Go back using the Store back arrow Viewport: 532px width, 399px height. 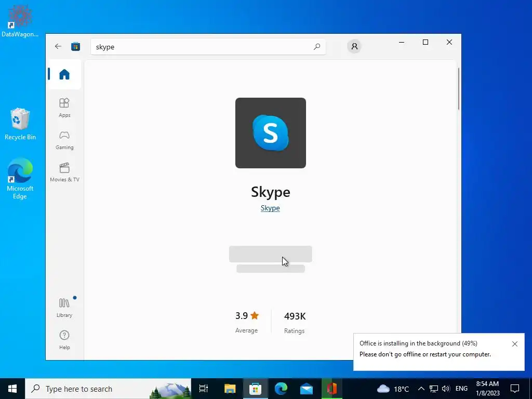click(58, 46)
